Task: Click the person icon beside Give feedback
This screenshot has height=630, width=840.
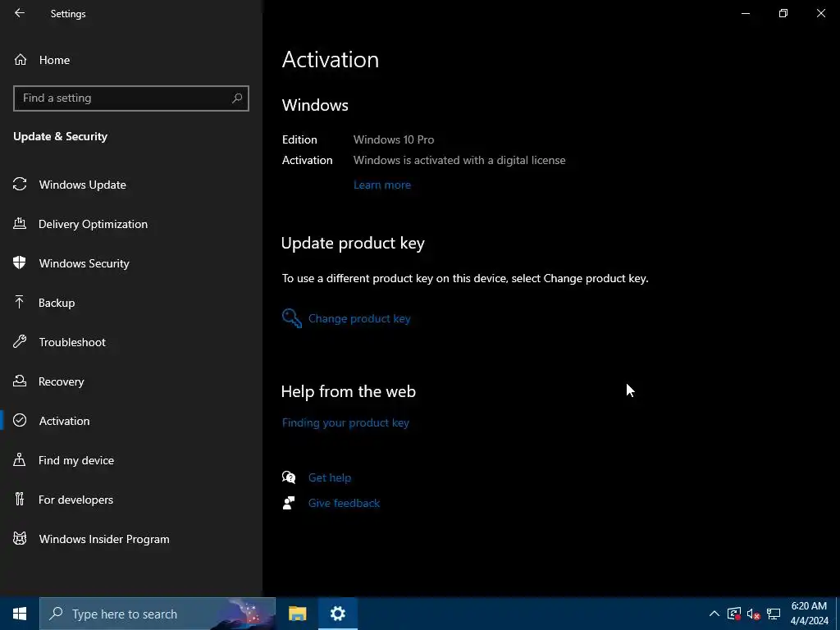Action: coord(289,503)
